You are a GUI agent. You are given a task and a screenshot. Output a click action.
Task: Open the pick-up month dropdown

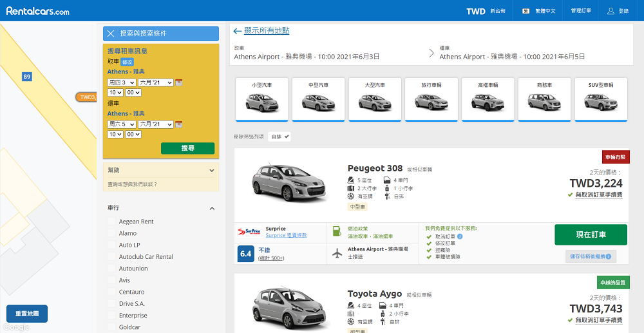[156, 82]
